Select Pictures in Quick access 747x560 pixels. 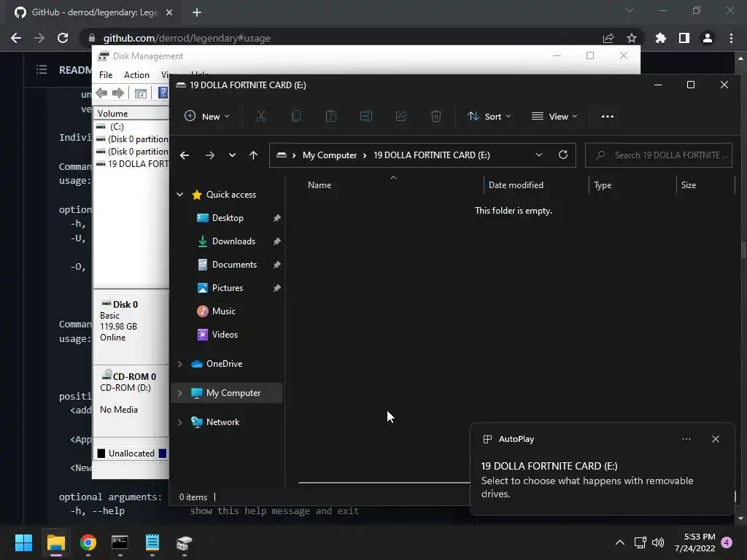pos(228,287)
